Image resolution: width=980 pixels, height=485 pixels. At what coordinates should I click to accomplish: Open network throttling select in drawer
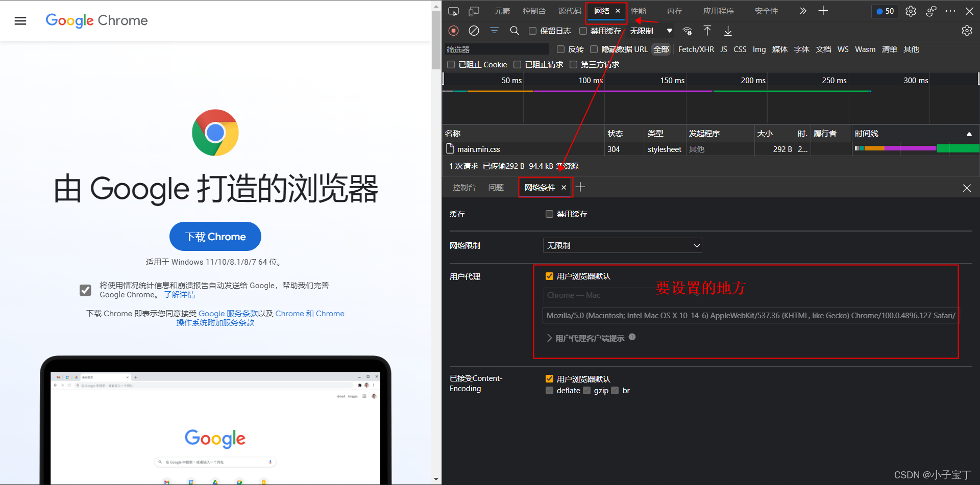[622, 245]
